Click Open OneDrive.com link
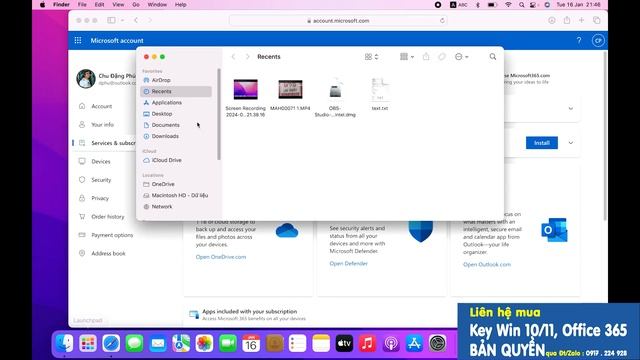The width and height of the screenshot is (640, 360). 221,257
